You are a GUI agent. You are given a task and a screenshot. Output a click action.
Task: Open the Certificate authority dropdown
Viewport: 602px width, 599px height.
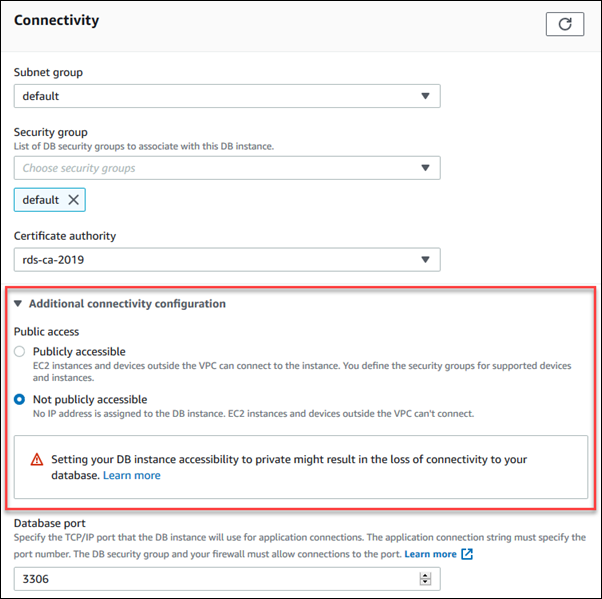point(227,260)
